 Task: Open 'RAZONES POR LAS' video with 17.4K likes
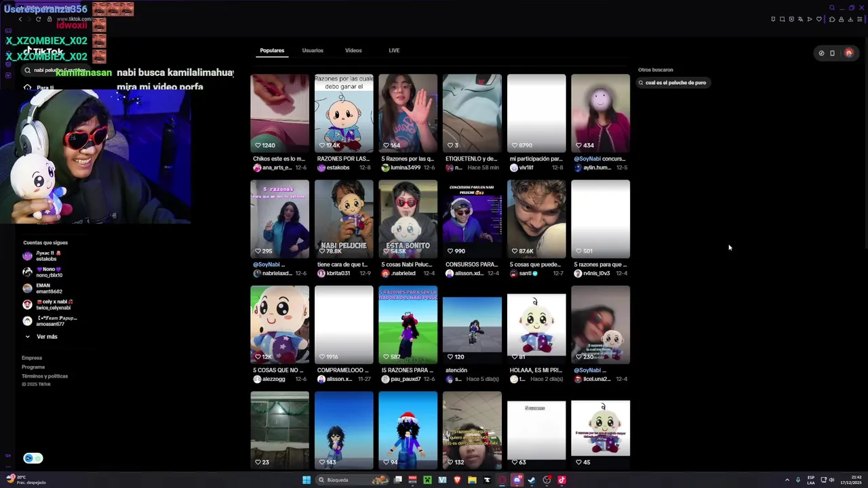click(x=344, y=113)
